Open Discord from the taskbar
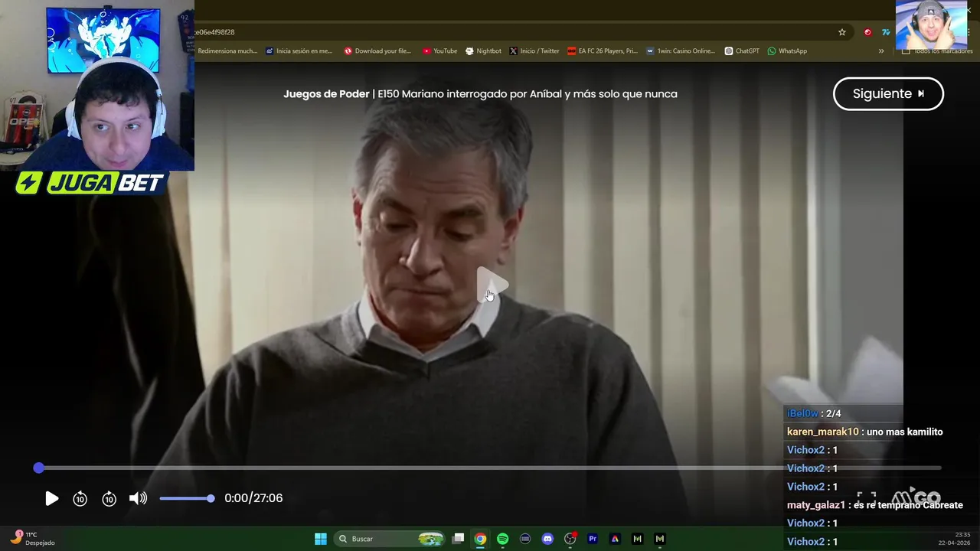The image size is (980, 551). (x=547, y=539)
